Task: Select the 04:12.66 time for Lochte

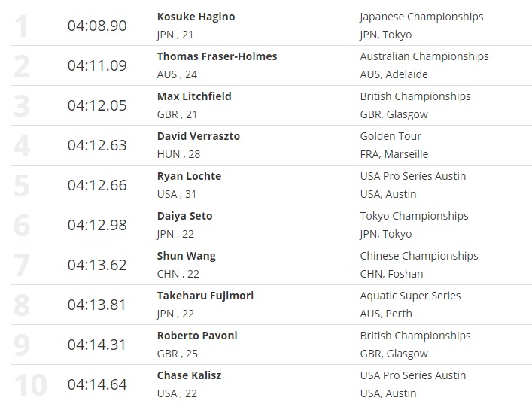Action: tap(97, 185)
